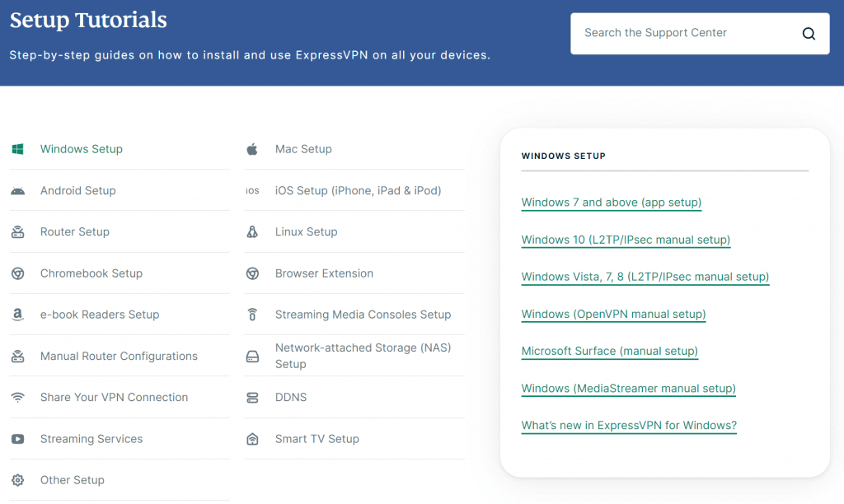Image resolution: width=844 pixels, height=504 pixels.
Task: Click the Linux penguin icon
Action: pos(252,232)
